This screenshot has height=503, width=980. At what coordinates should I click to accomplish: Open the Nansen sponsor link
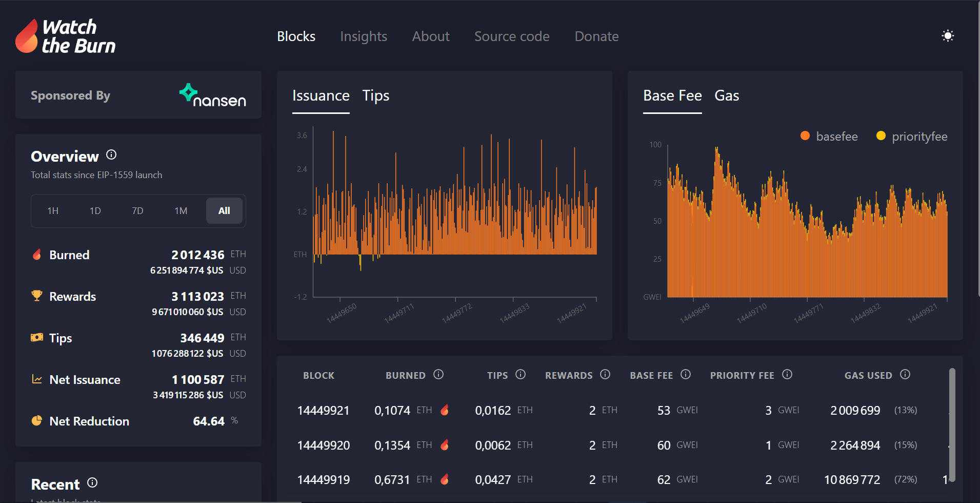point(213,95)
